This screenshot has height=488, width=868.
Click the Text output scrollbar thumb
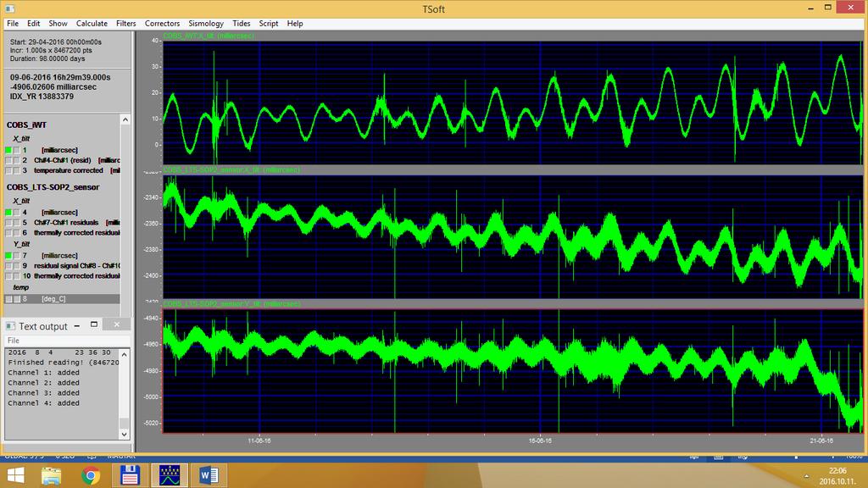(125, 424)
